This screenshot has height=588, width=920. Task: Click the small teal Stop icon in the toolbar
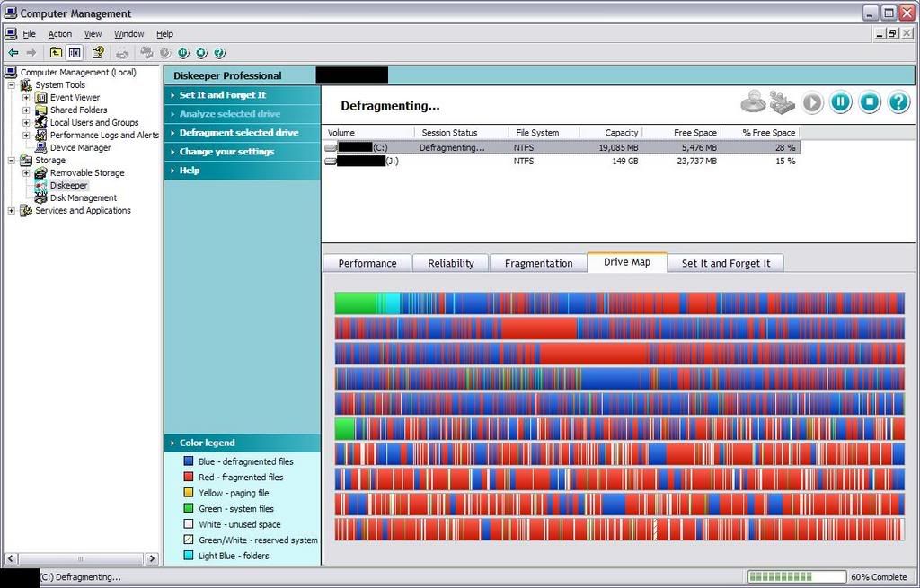202,53
